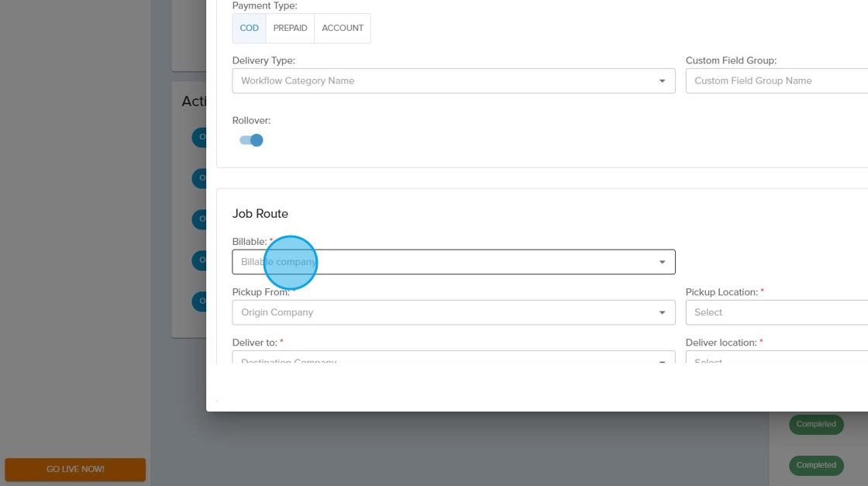The image size is (868, 486).
Task: Open Workflow Category Name dropdown
Action: 442,81
